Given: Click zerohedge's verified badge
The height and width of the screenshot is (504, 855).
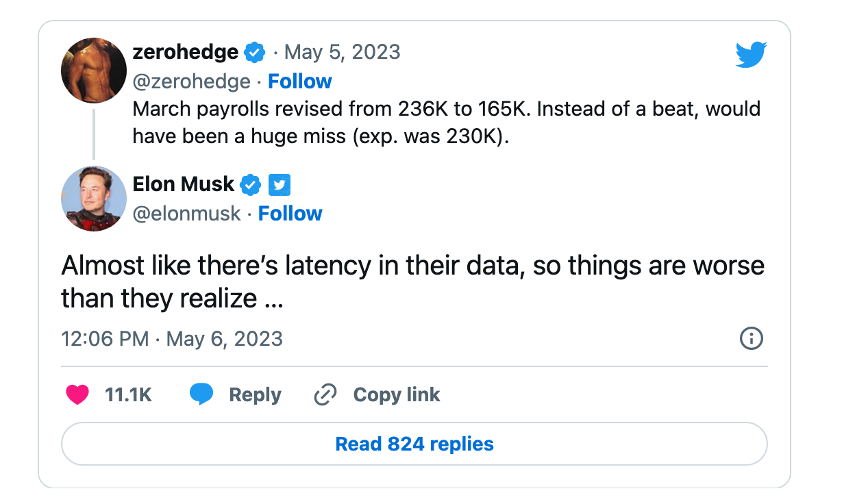Looking at the screenshot, I should click(255, 52).
